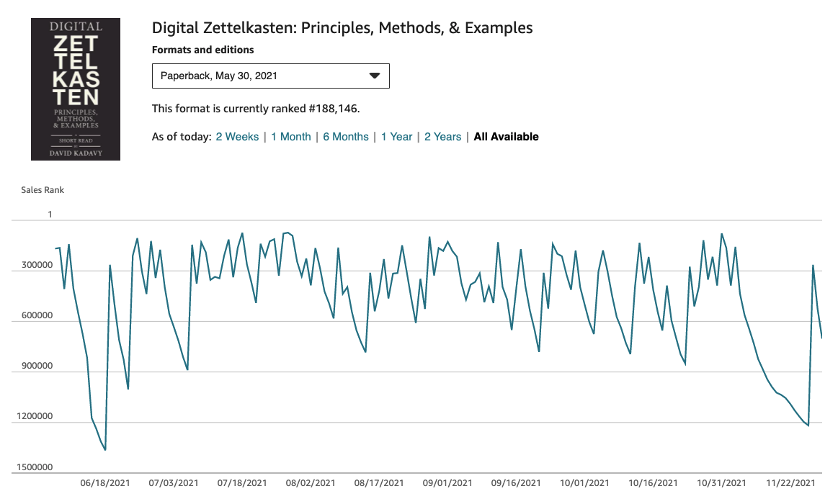Choose the 2 Years range link
The height and width of the screenshot is (504, 838).
[442, 137]
